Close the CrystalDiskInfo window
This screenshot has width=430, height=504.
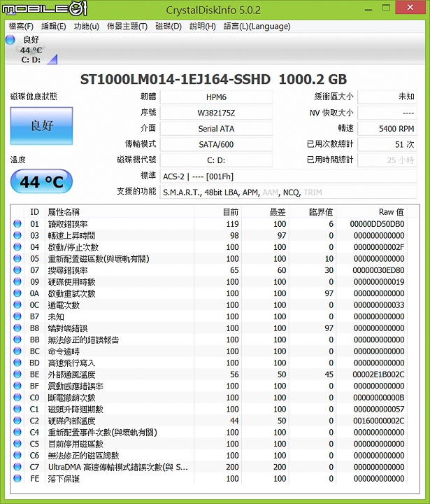tap(410, 8)
